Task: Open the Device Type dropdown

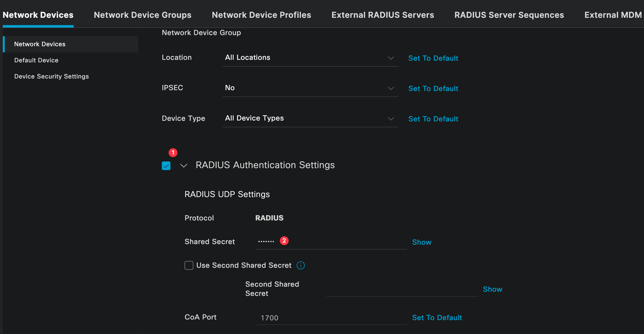Action: point(310,119)
